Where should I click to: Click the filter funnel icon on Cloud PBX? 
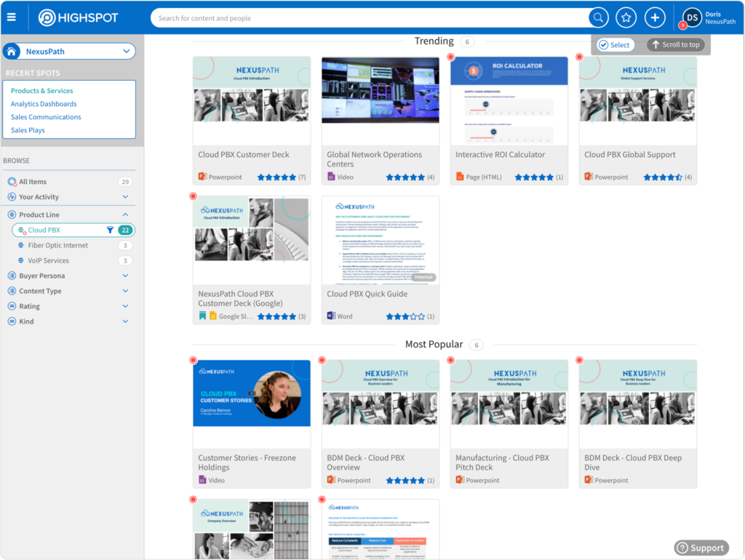pos(110,230)
